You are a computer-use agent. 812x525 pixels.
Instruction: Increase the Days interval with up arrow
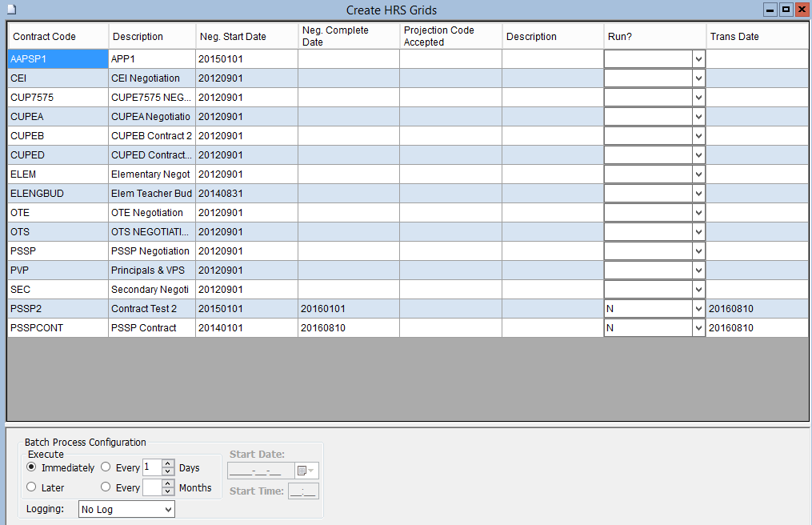click(x=167, y=463)
